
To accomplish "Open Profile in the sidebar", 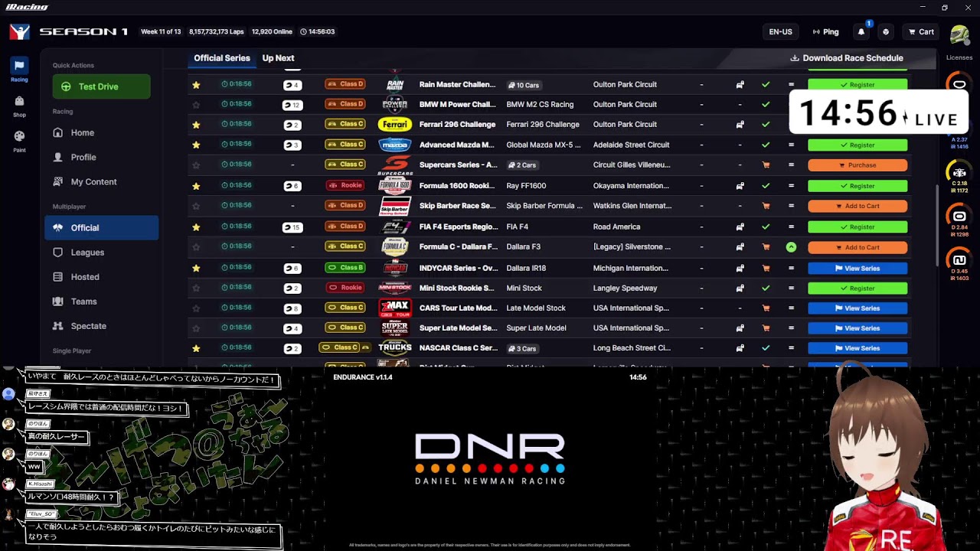I will [x=101, y=158].
